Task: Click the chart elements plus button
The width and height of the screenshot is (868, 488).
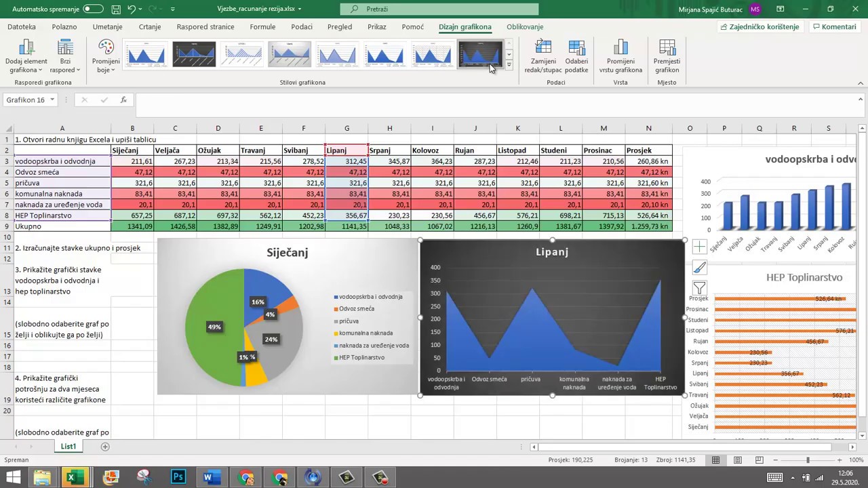Action: point(699,247)
